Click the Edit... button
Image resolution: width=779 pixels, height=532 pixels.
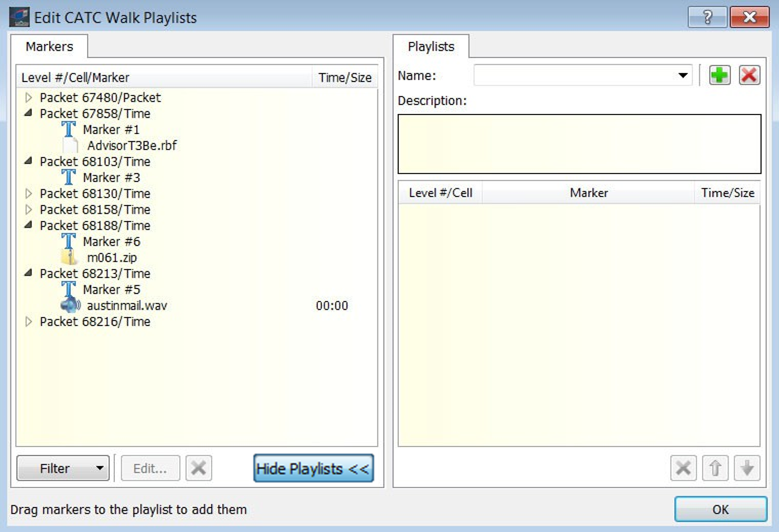click(x=150, y=468)
